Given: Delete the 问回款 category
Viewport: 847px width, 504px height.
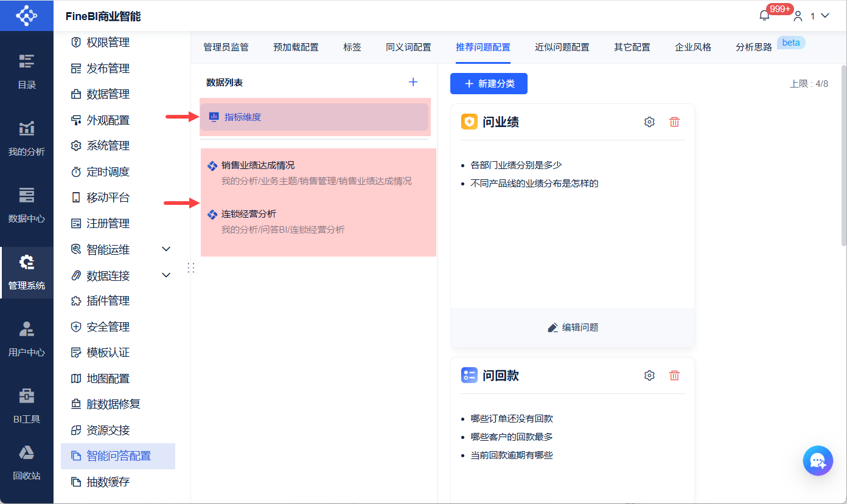Looking at the screenshot, I should point(674,376).
